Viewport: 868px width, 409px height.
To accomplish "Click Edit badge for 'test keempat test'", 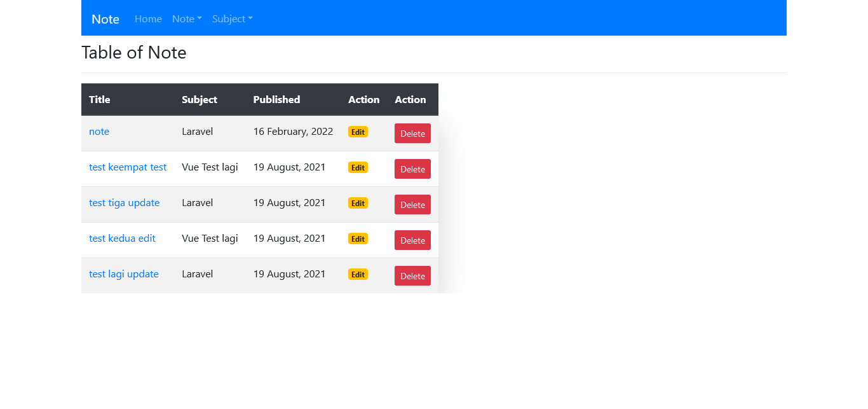I will click(358, 168).
